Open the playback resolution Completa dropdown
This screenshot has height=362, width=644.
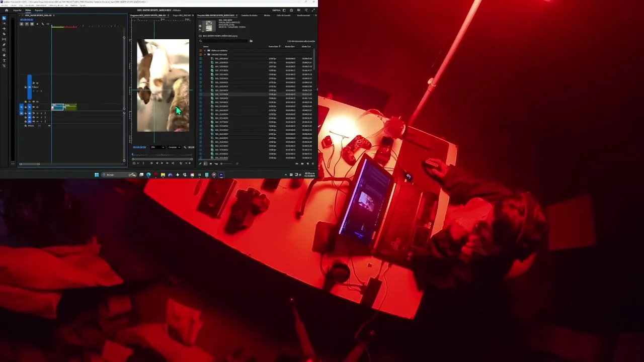click(x=174, y=147)
